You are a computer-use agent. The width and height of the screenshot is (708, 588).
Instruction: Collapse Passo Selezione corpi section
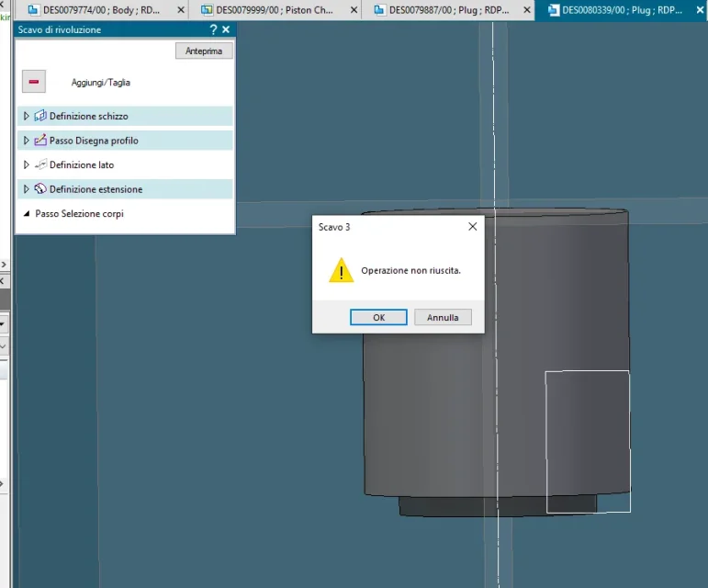click(27, 214)
